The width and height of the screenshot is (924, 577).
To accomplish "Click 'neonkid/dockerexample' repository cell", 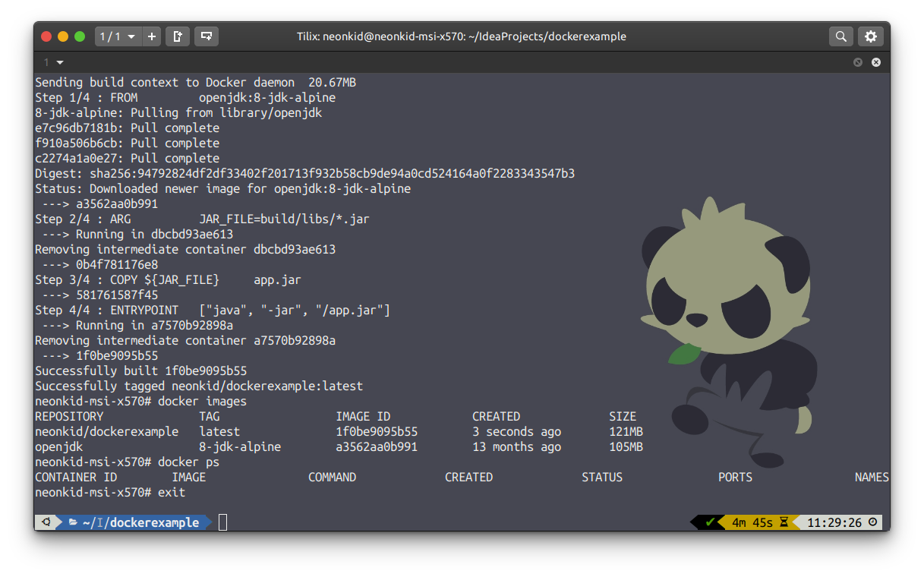I will click(106, 432).
